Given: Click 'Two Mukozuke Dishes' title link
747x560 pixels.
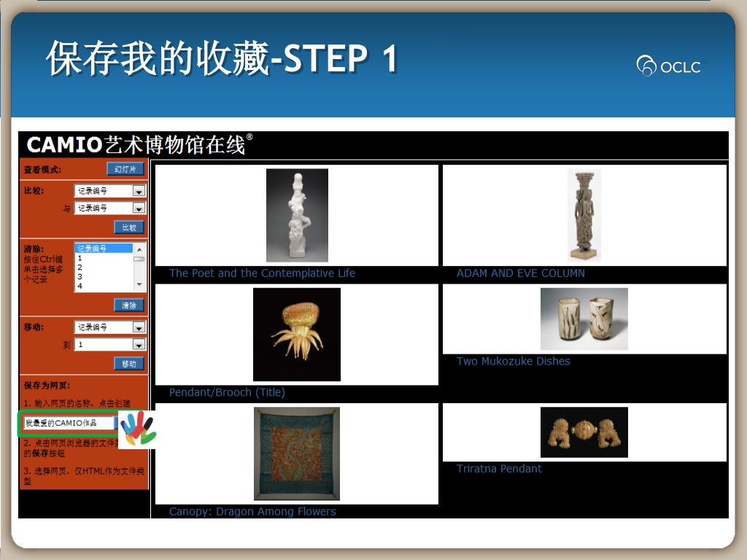Looking at the screenshot, I should coord(513,362).
